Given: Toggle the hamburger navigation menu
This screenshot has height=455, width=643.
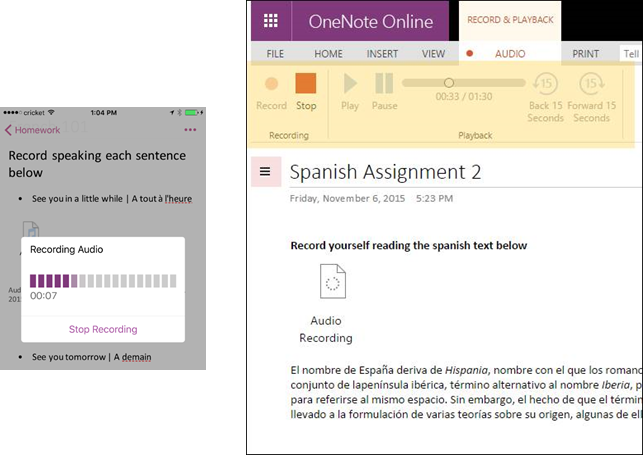Looking at the screenshot, I should pos(265,171).
